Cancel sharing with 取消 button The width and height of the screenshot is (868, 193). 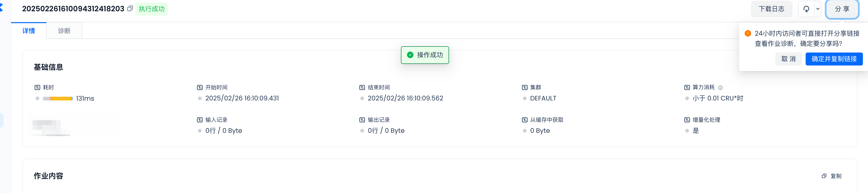click(788, 59)
